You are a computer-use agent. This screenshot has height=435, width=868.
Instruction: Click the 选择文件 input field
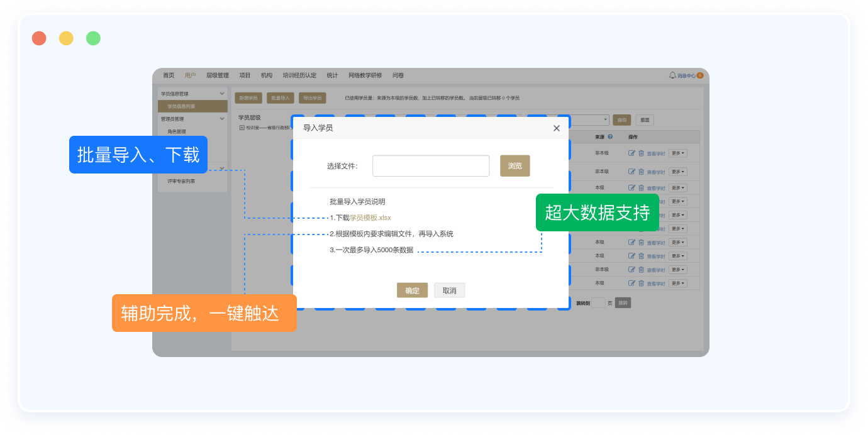430,166
